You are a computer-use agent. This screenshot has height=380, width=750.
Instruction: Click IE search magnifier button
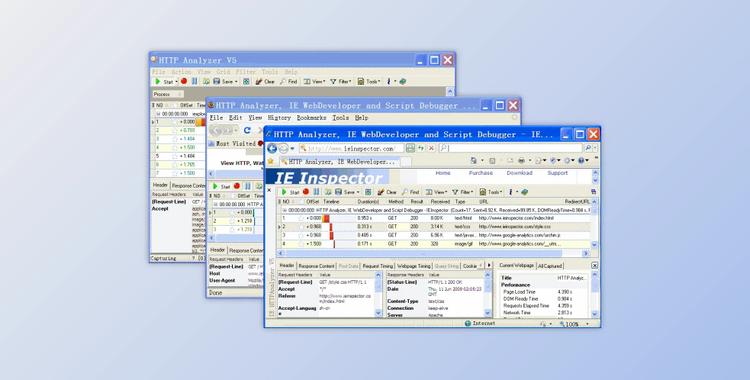588,148
